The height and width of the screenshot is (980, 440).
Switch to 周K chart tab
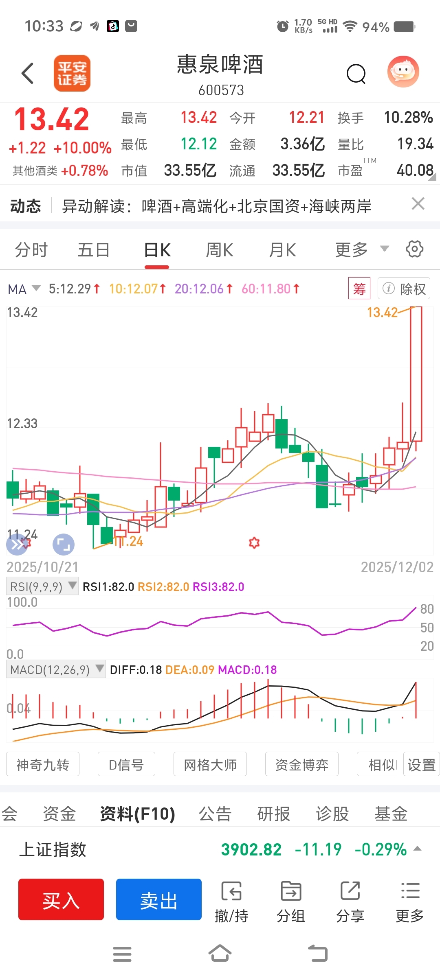220,249
